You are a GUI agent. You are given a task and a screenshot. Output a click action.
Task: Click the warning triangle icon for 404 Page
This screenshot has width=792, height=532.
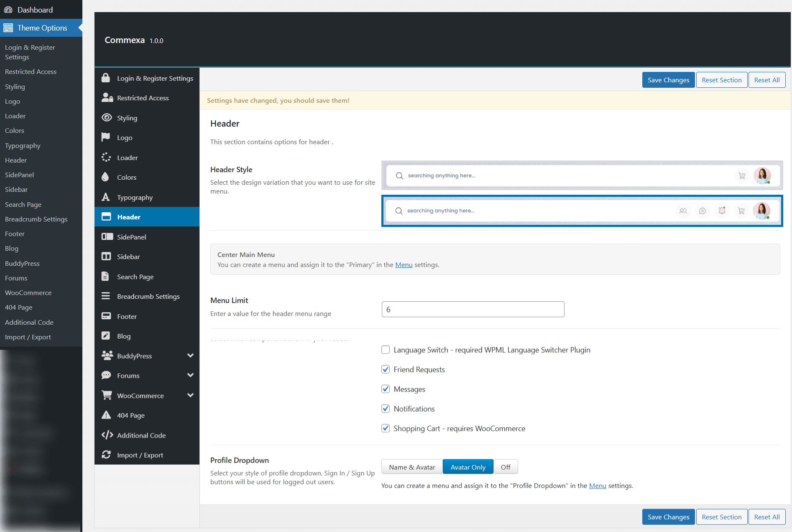pos(106,415)
